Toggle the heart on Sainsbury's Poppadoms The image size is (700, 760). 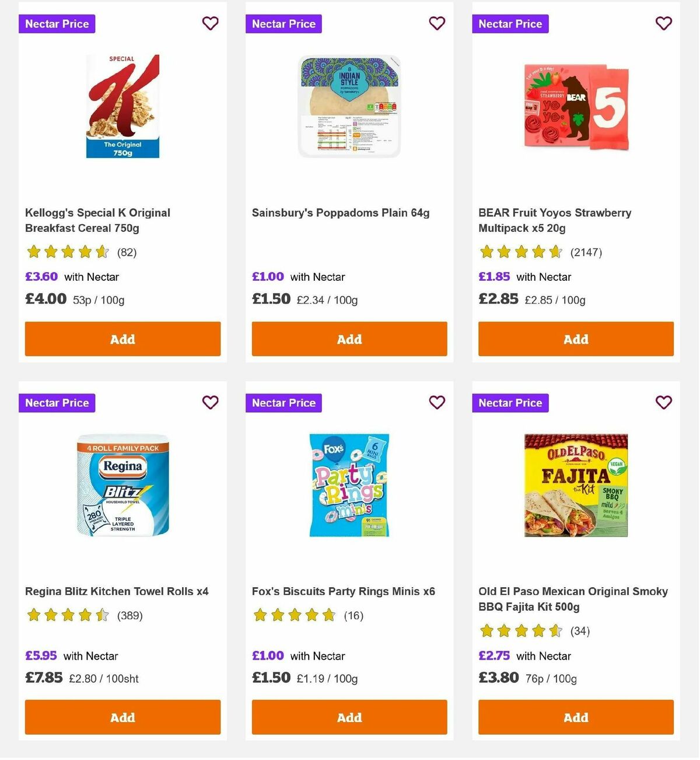437,23
